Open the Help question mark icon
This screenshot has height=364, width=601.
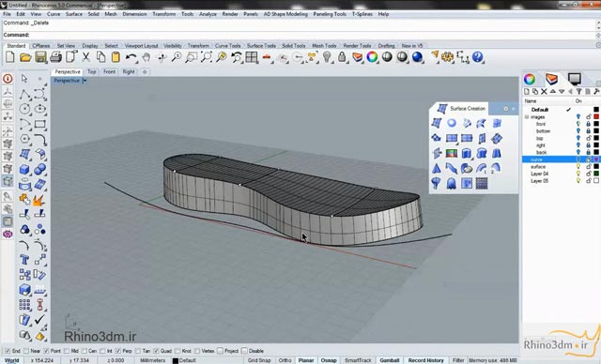click(x=477, y=57)
